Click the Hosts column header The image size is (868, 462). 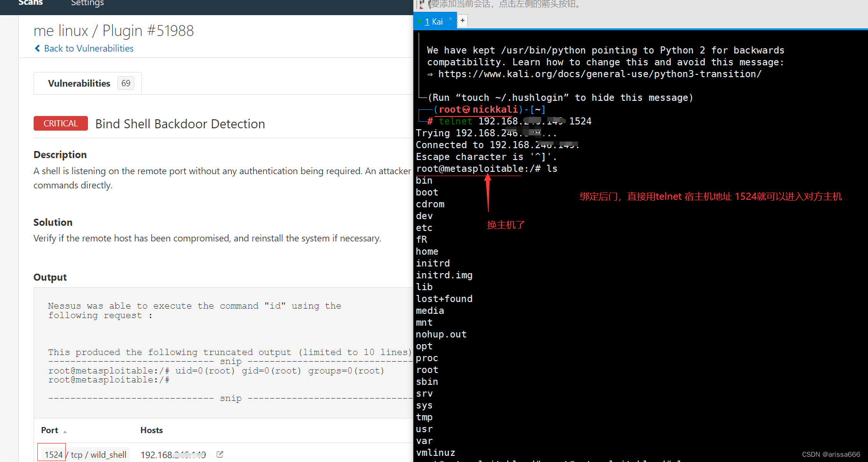(151, 430)
